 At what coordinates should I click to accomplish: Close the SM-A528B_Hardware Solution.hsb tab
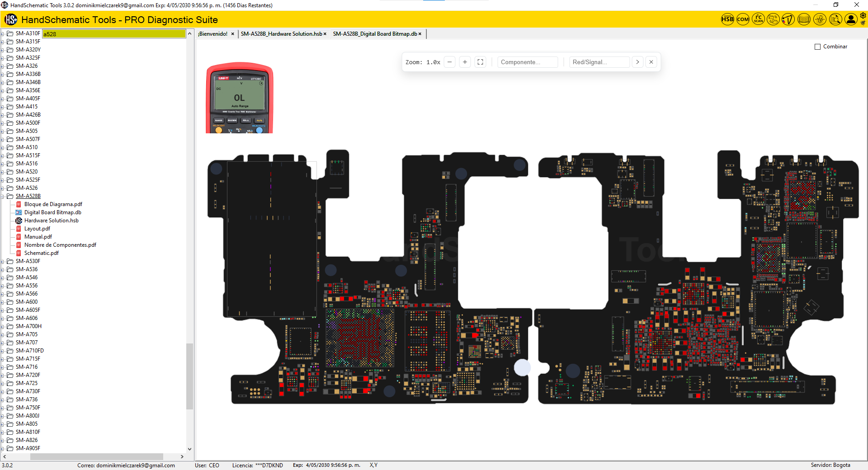tap(325, 34)
